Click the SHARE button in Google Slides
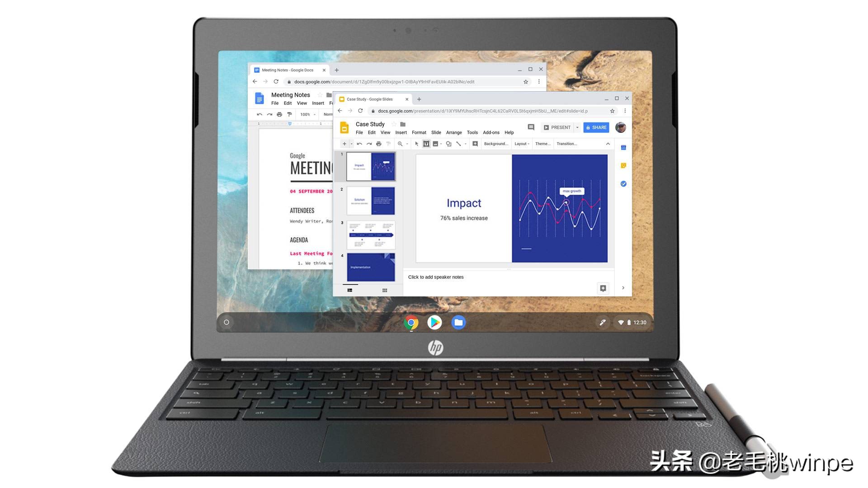 point(596,127)
